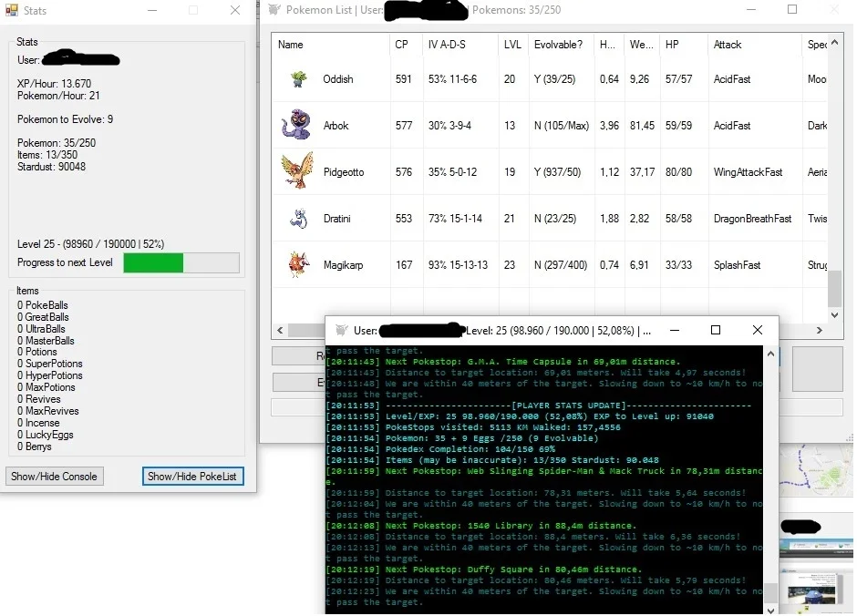Maximize the console window

click(716, 330)
